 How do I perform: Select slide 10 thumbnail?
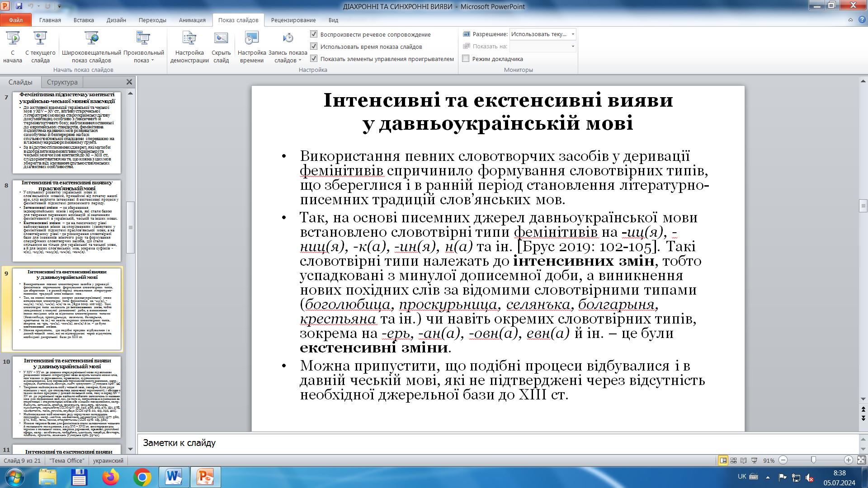pyautogui.click(x=66, y=397)
